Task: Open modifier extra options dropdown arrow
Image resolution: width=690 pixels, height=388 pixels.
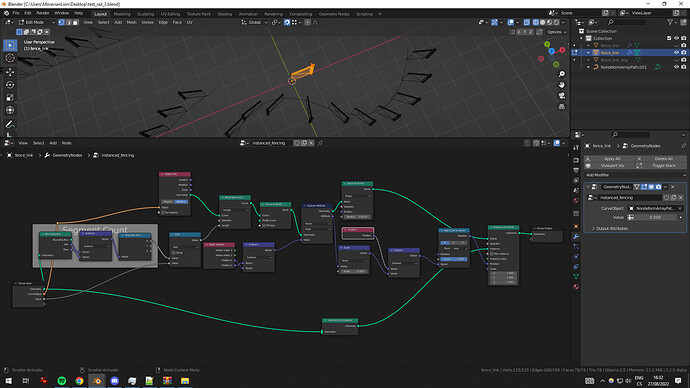Action: (665, 187)
